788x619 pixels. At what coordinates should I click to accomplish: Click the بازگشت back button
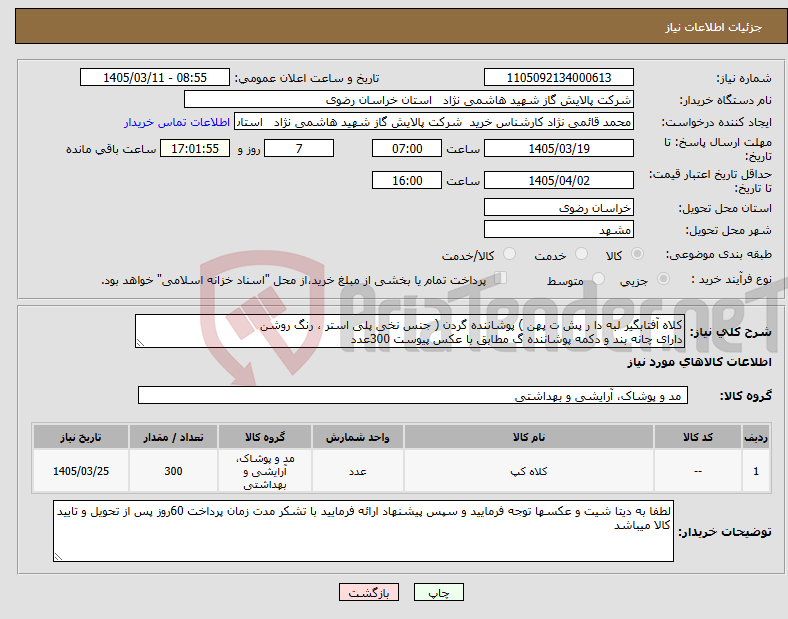369,592
